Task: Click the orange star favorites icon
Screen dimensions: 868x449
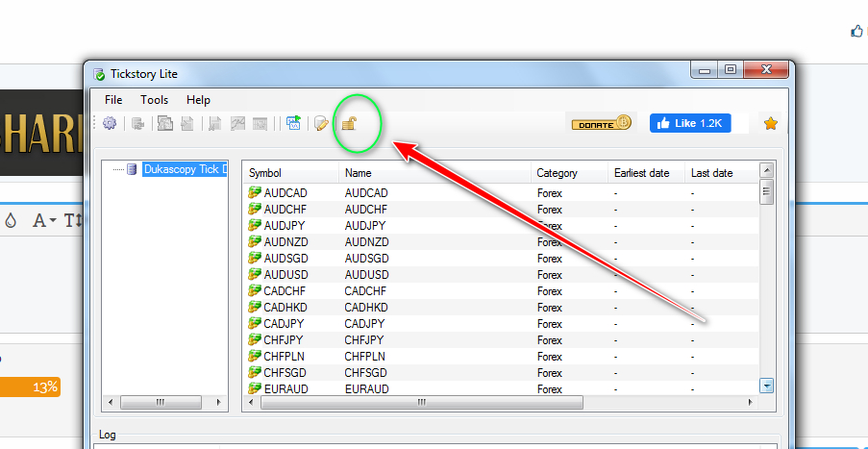Action: [770, 124]
